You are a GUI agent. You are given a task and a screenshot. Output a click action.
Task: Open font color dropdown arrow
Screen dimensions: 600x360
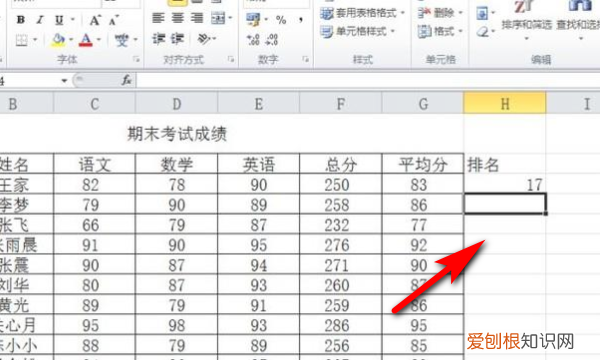(99, 40)
